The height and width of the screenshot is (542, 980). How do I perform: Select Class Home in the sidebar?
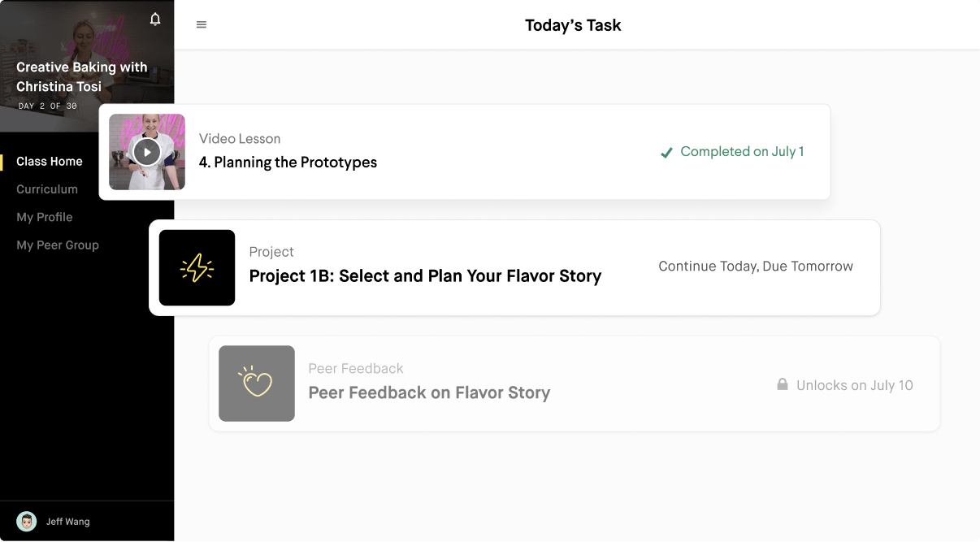click(50, 162)
